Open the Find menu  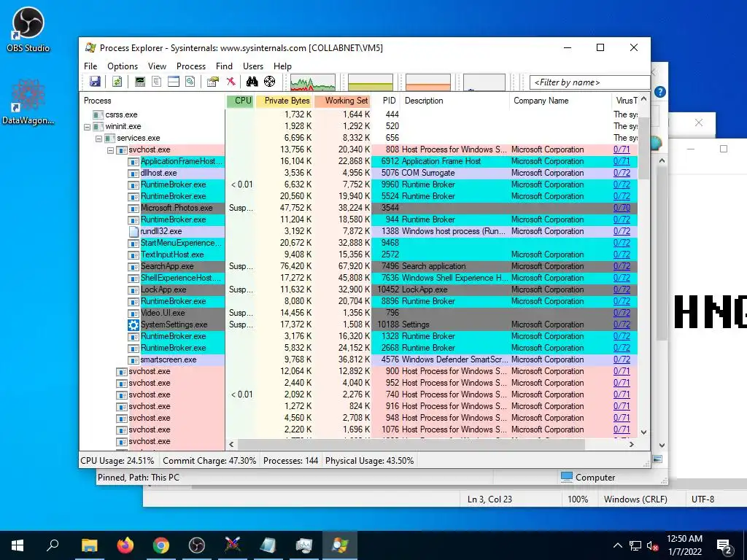pos(224,66)
